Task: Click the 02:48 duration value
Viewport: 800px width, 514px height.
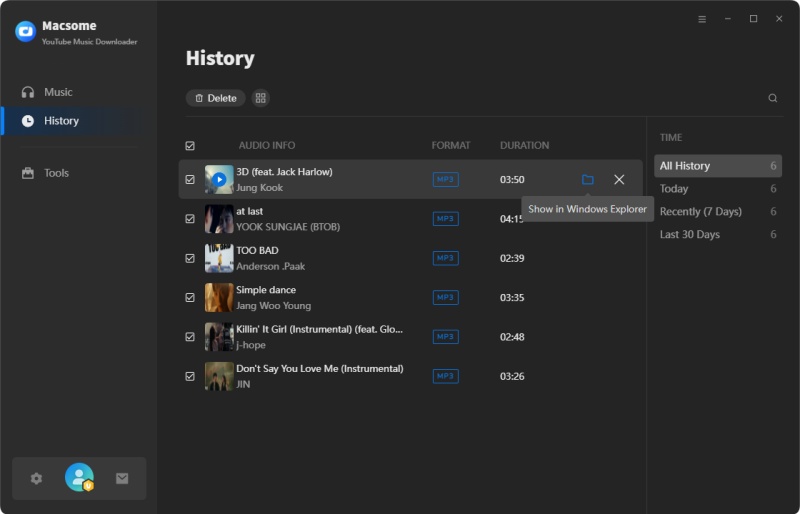Action: pyautogui.click(x=512, y=337)
